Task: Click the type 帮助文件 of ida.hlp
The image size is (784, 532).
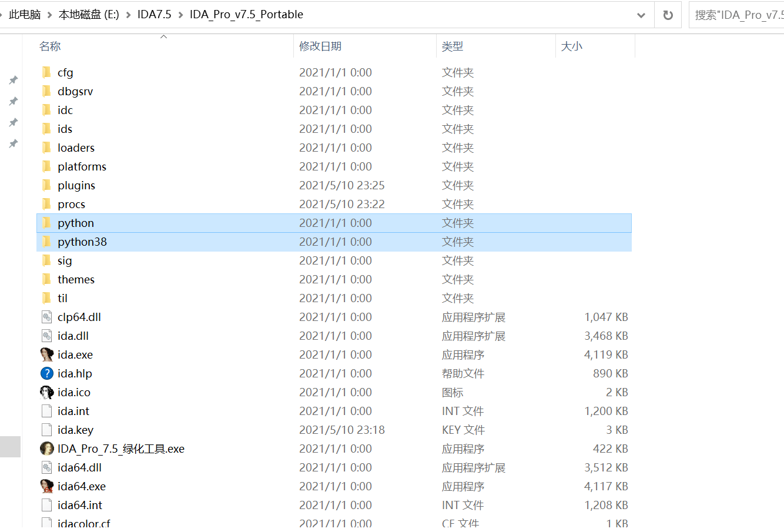Action: (x=463, y=373)
